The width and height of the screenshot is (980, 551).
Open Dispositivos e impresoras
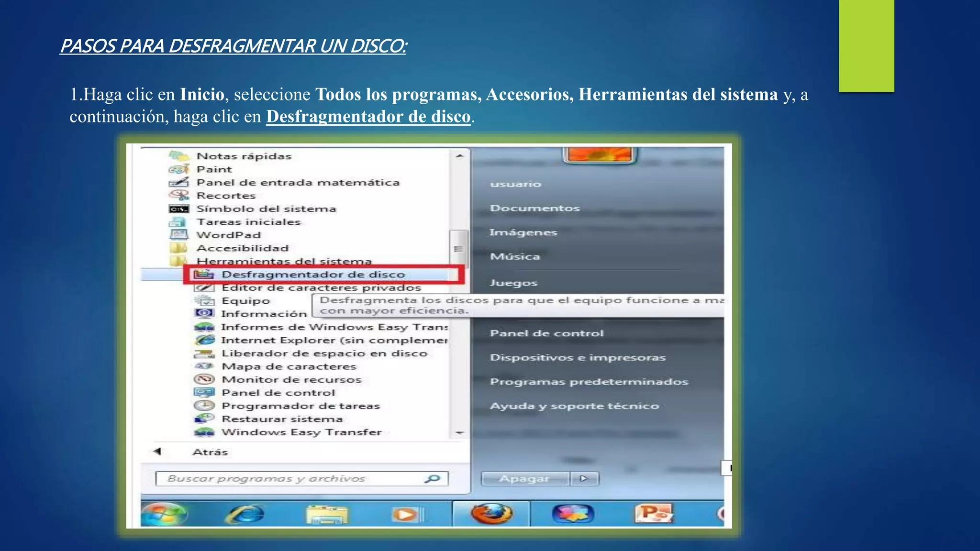click(x=578, y=358)
